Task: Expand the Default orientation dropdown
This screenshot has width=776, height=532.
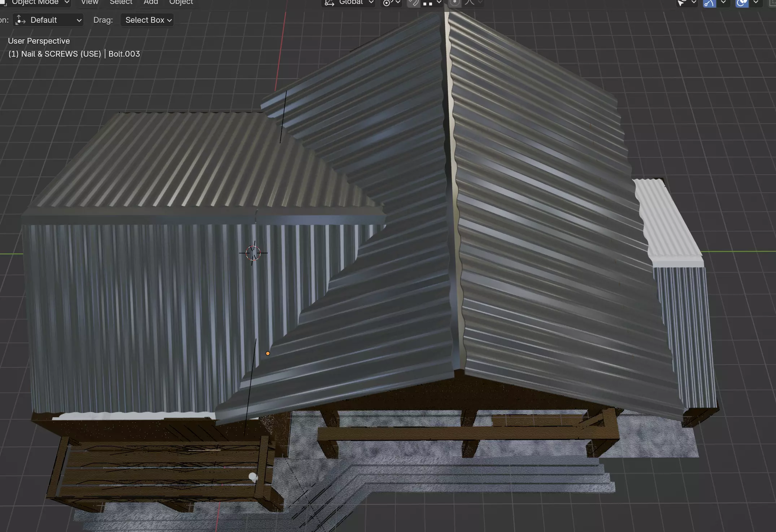Action: click(48, 20)
